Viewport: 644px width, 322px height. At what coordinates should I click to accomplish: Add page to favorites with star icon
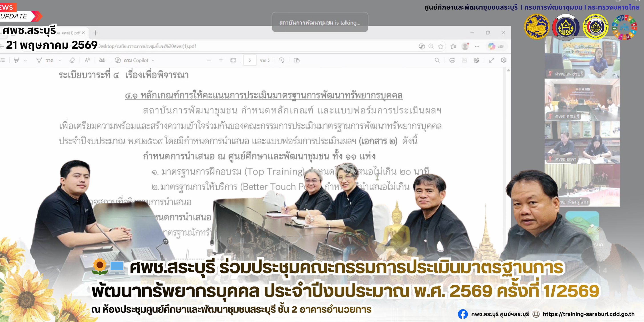441,46
